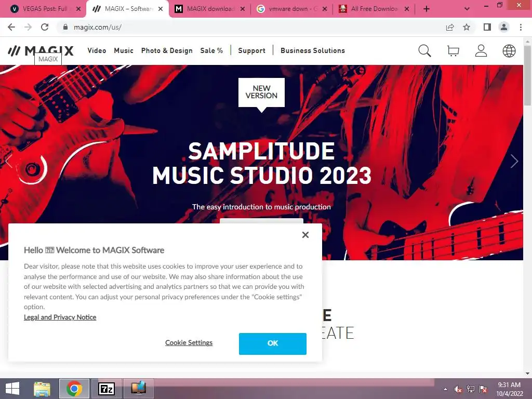Open the shopping cart icon
Viewport: 532px width, 399px height.
point(453,51)
